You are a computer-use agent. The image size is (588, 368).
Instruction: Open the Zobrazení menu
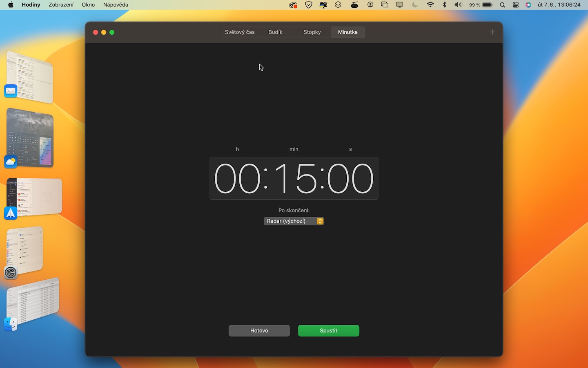click(61, 5)
